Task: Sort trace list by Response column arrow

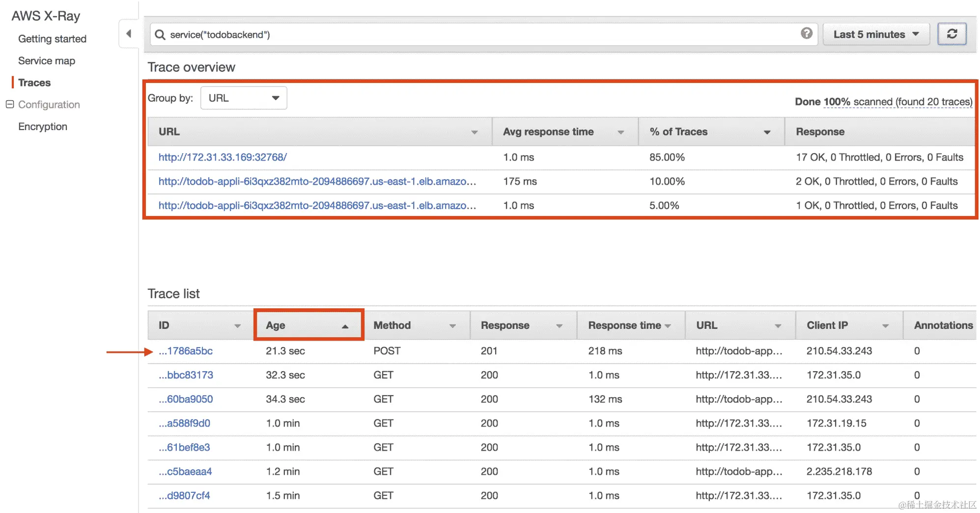Action: click(x=560, y=326)
